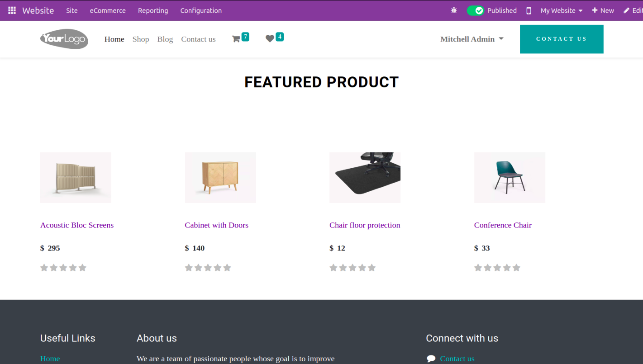Click the YourLogo site logo

coord(64,39)
